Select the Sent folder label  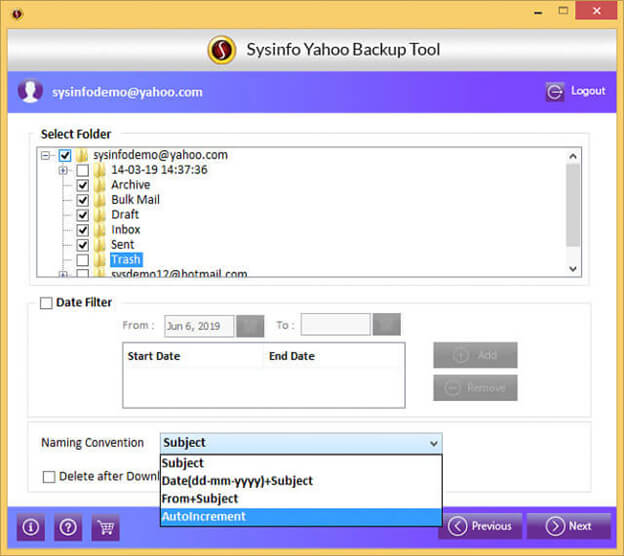click(123, 245)
